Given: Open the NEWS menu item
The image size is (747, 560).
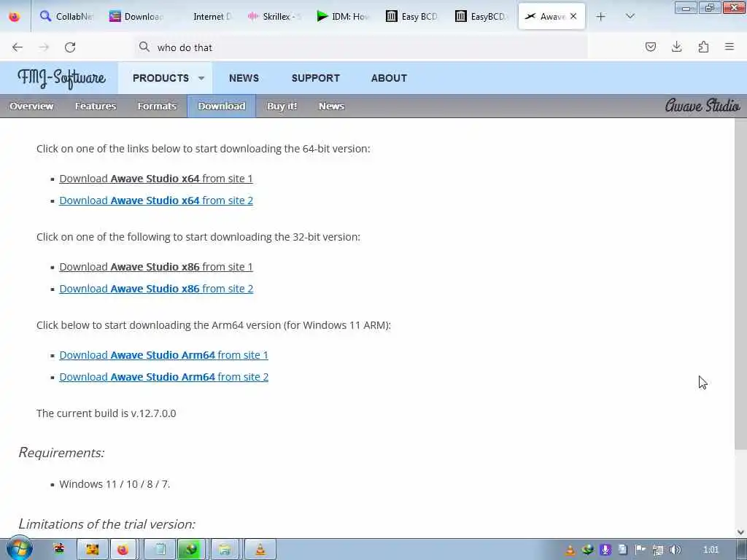Looking at the screenshot, I should pyautogui.click(x=244, y=78).
